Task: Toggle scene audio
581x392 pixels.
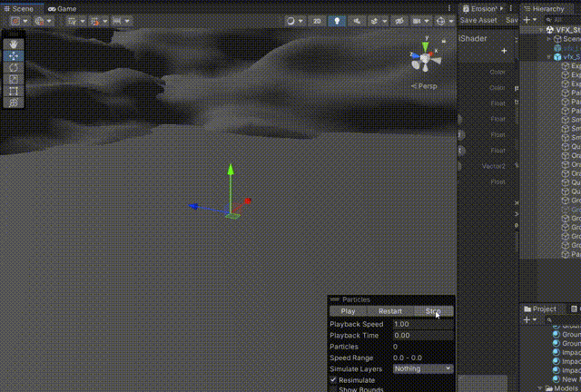Action: point(357,21)
